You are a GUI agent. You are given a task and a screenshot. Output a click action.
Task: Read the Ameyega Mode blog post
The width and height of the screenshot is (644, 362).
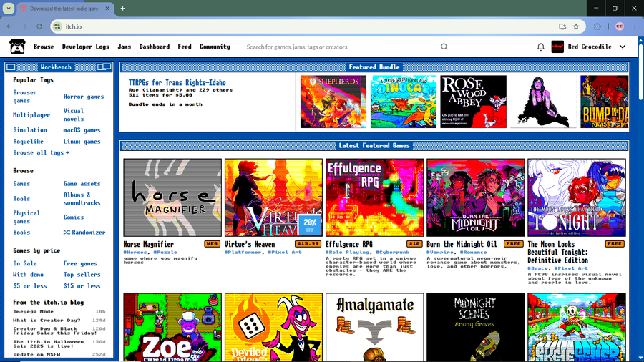point(33,311)
